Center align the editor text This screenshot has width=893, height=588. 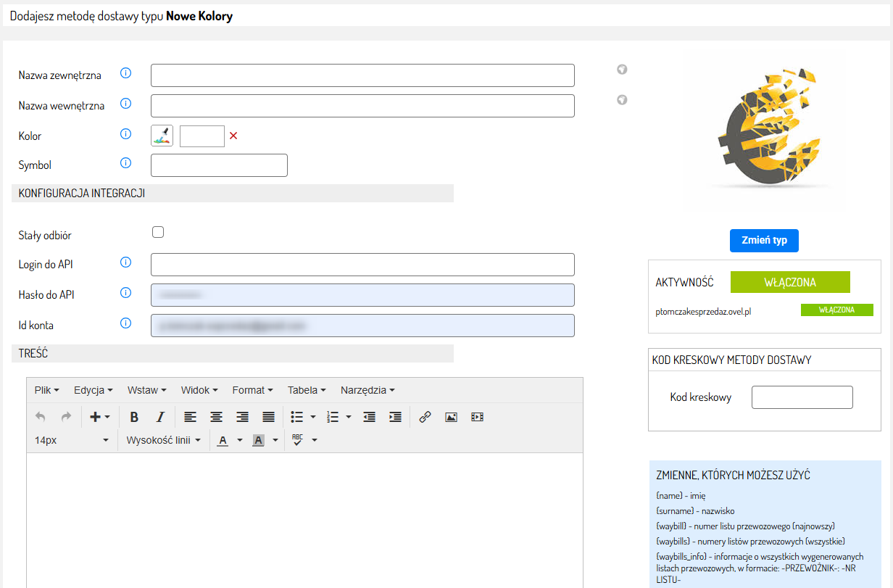pyautogui.click(x=216, y=417)
